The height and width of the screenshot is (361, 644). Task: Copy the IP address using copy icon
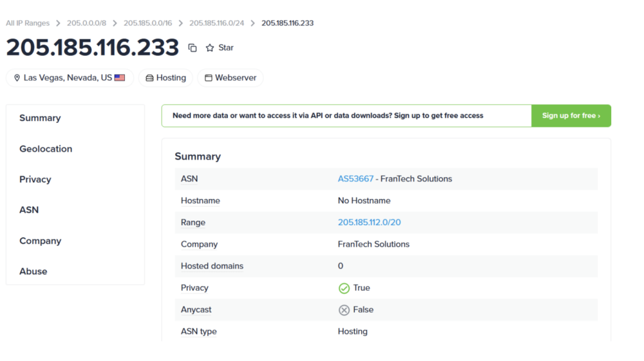click(193, 48)
